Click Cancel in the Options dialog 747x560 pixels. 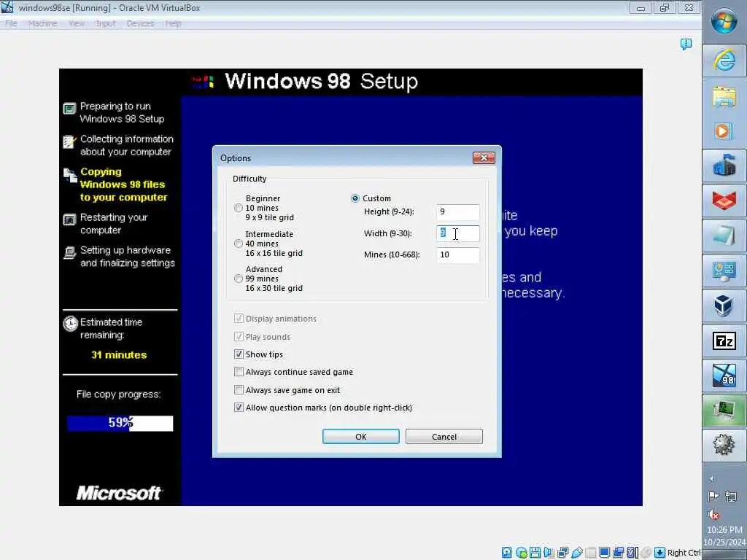(444, 437)
